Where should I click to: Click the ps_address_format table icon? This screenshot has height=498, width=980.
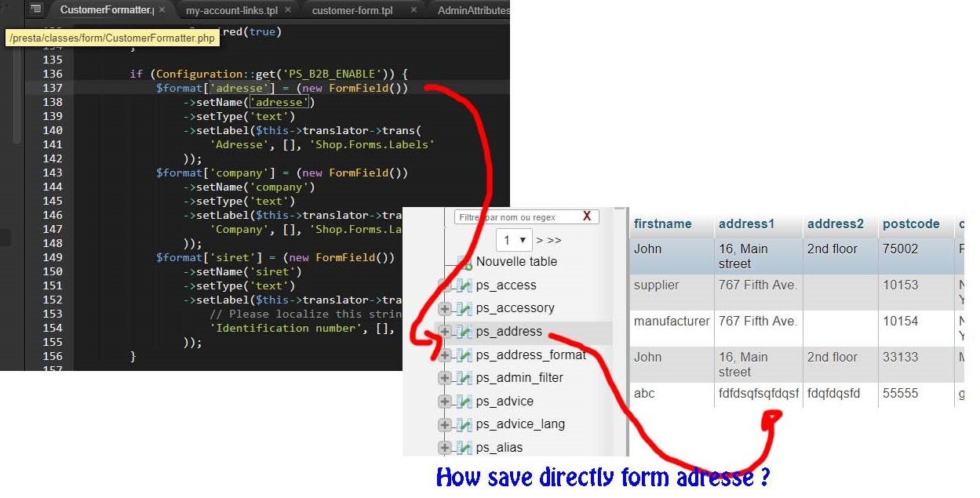pos(464,355)
